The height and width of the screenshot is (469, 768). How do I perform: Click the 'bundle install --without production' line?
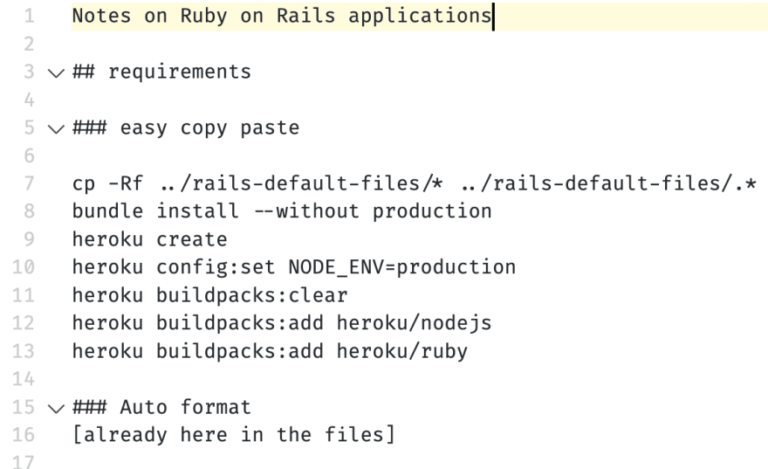pos(282,211)
